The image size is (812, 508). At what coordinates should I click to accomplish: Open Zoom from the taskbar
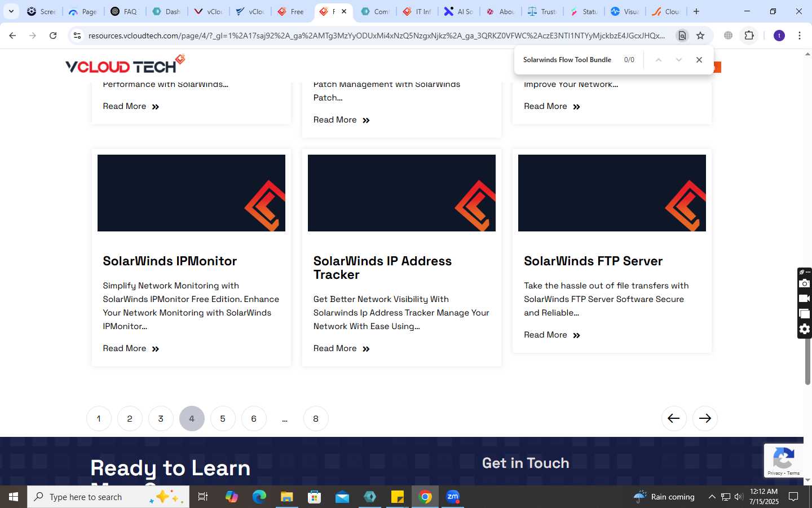tap(453, 497)
